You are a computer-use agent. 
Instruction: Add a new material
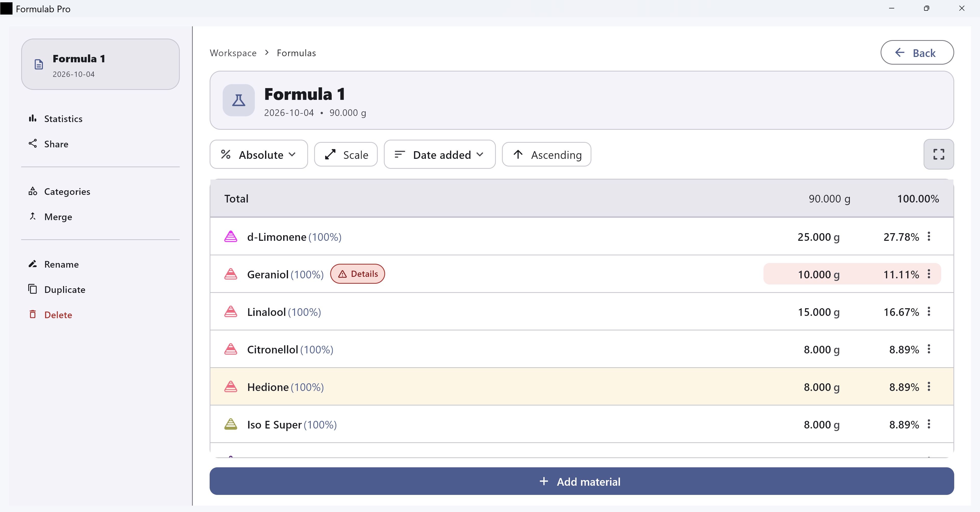pyautogui.click(x=582, y=481)
